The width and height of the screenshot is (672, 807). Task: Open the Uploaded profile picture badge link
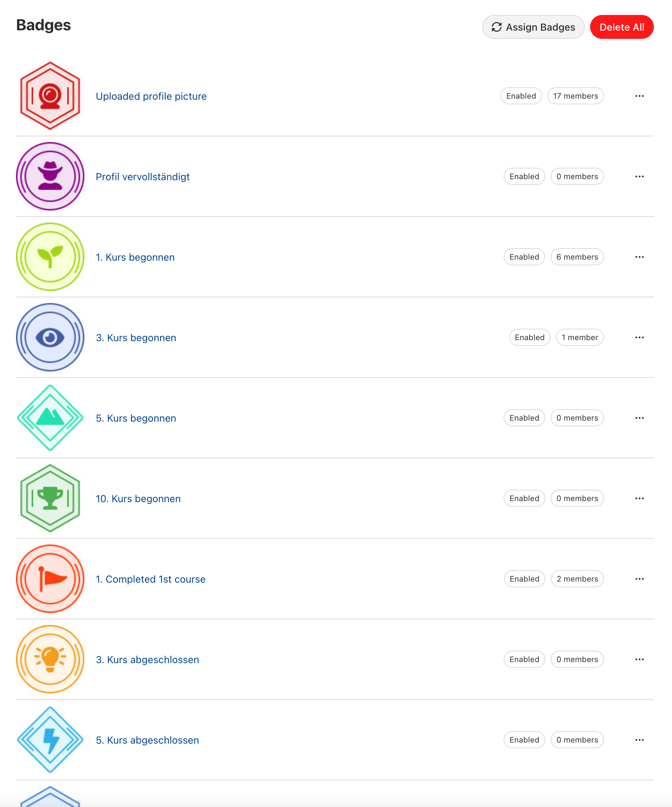[x=151, y=96]
